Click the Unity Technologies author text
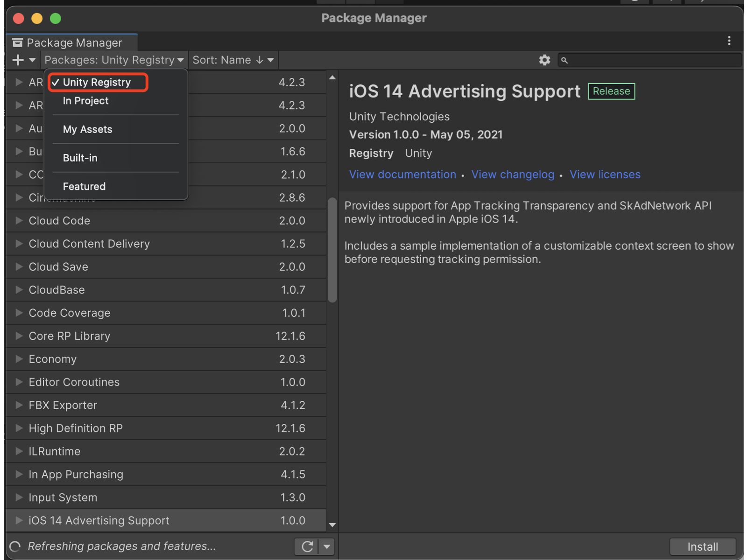748x560 pixels. click(x=399, y=117)
